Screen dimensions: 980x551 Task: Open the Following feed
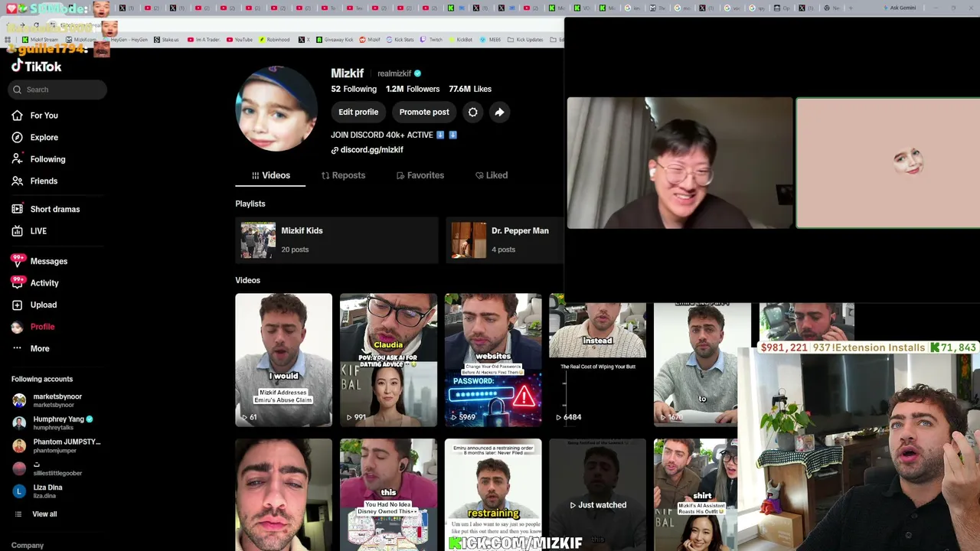38,159
